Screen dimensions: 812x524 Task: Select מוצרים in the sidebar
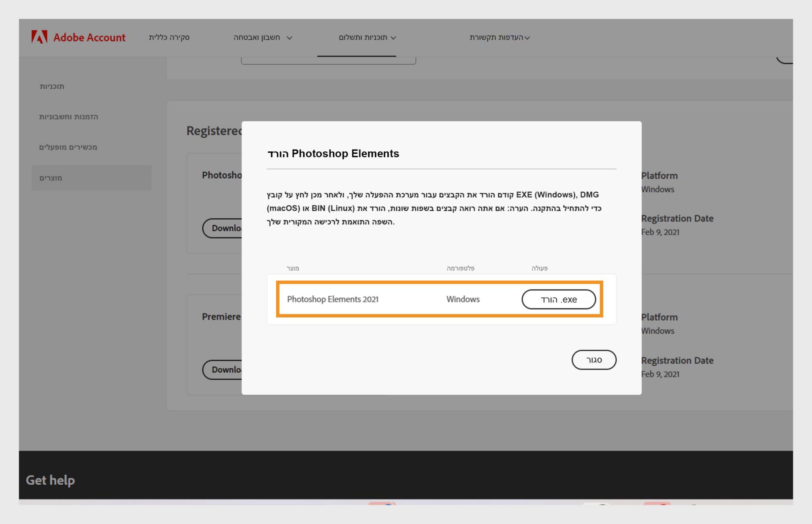[x=51, y=178]
